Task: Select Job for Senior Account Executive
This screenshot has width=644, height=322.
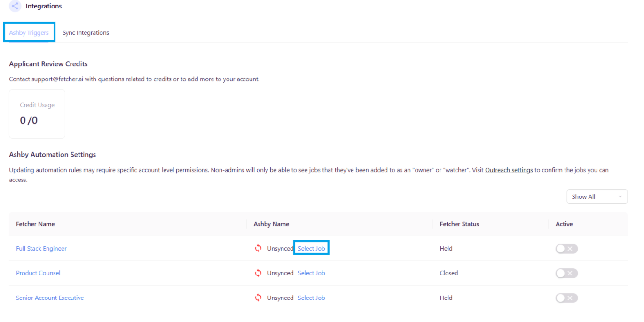Action: [311, 298]
